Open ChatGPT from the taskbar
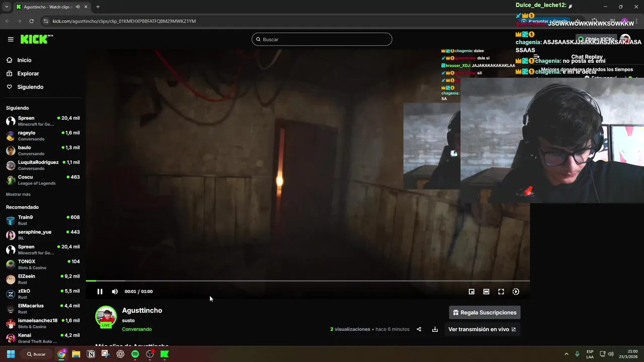 (120, 354)
